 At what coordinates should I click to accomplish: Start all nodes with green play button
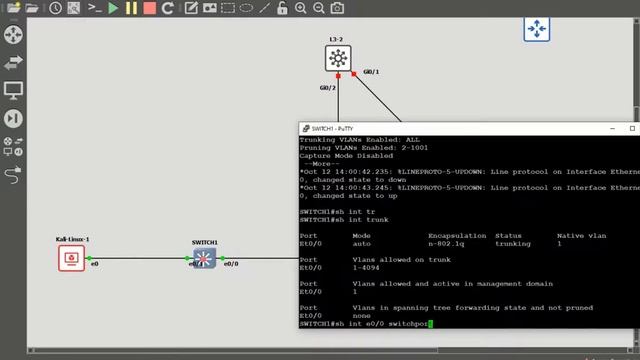[113, 8]
